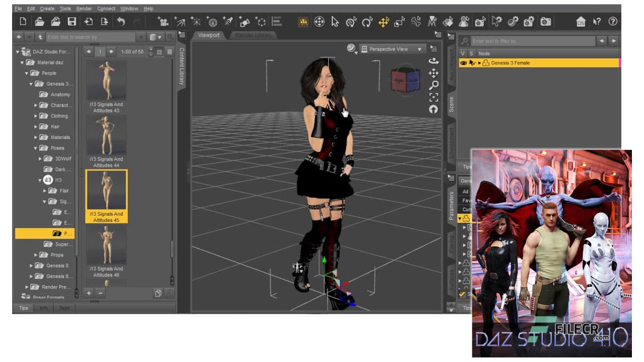Toggle the selection lock on Genesis 3 Female
644x362 pixels.
pyautogui.click(x=472, y=62)
